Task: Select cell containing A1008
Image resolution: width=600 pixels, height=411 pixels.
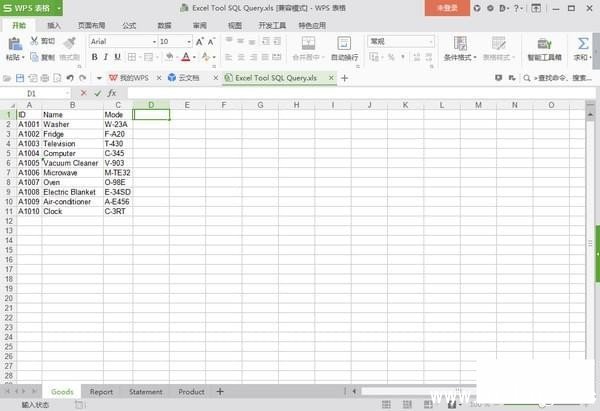Action: click(29, 192)
